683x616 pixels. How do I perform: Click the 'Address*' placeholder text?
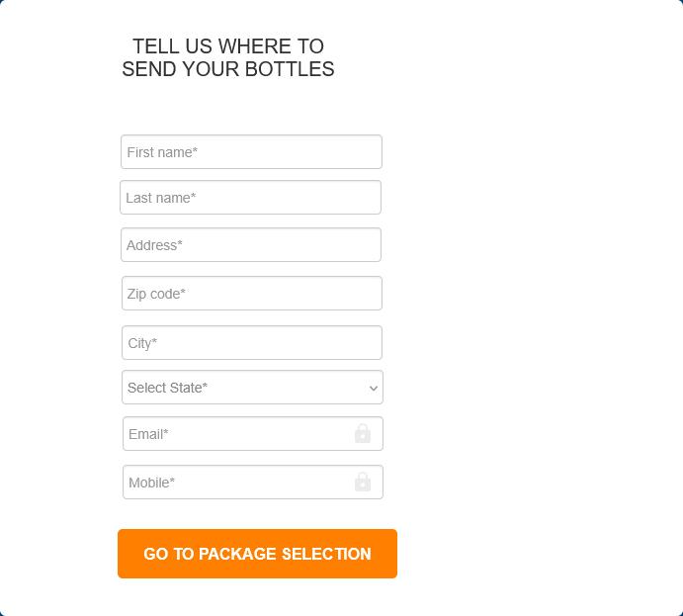click(154, 245)
